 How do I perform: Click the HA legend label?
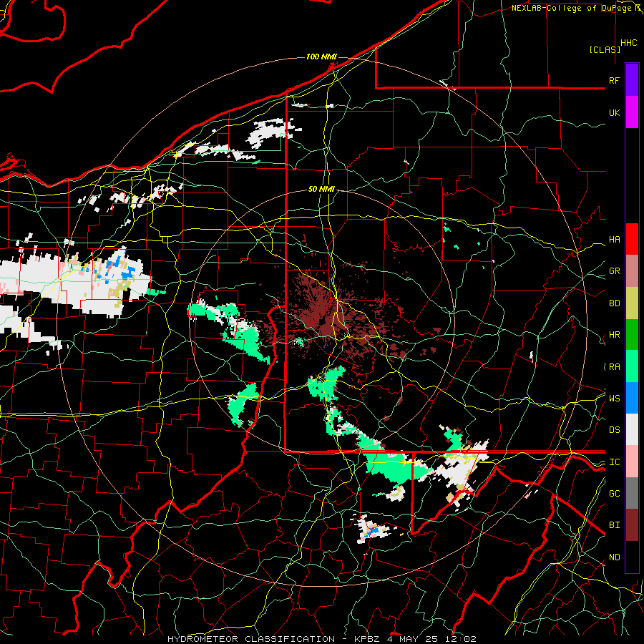coord(614,240)
